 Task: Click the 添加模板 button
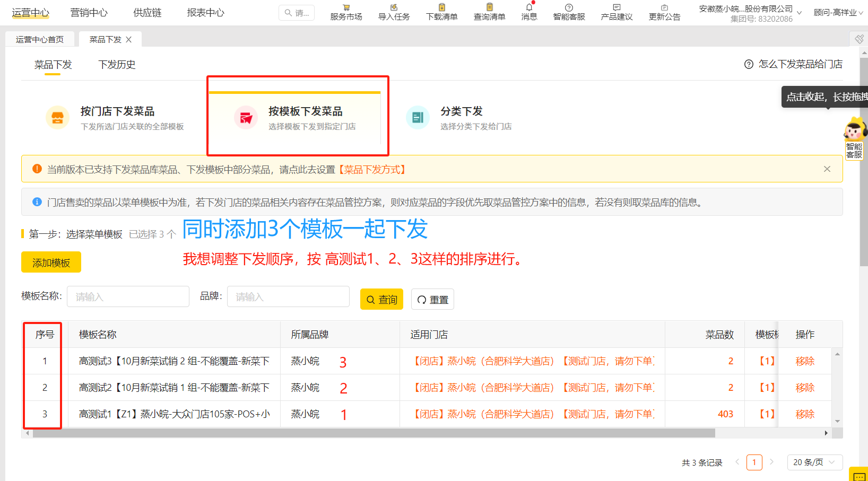(x=51, y=263)
